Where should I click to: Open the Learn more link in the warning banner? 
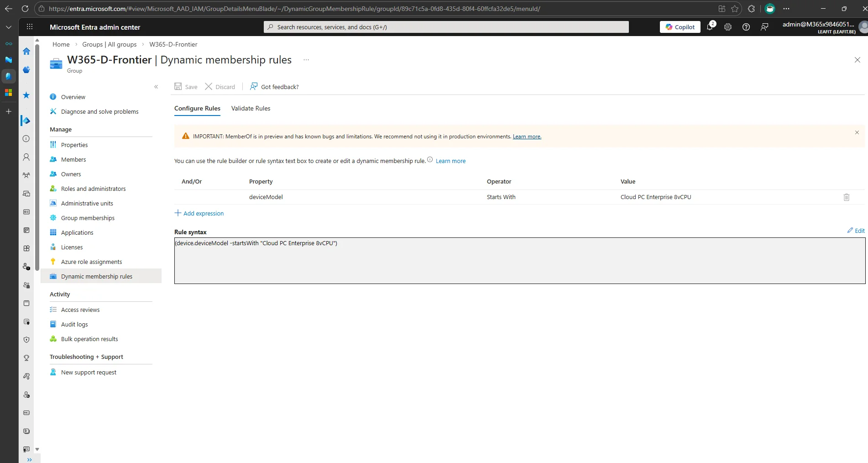tap(527, 137)
